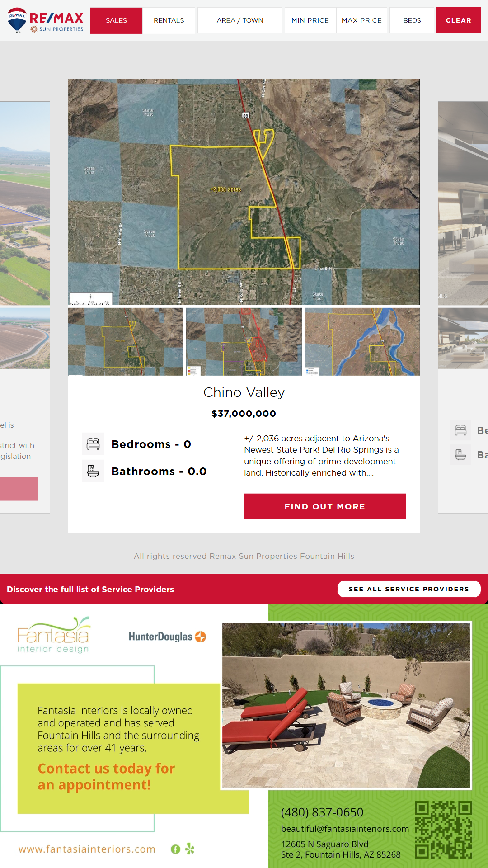
Task: Select the thumbnail showing the blue river
Action: (x=362, y=342)
